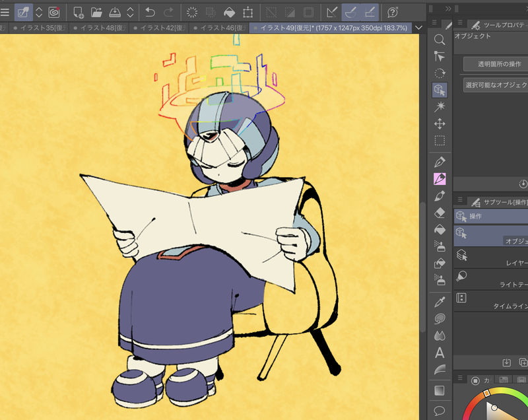Select the Balloon speech bubble tool
528x420 pixels.
440,411
